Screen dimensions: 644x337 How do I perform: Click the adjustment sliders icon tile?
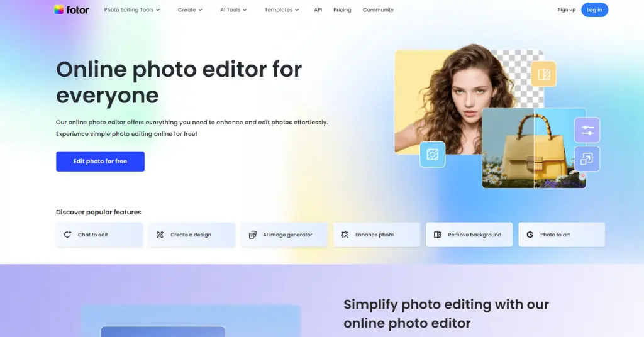587,130
